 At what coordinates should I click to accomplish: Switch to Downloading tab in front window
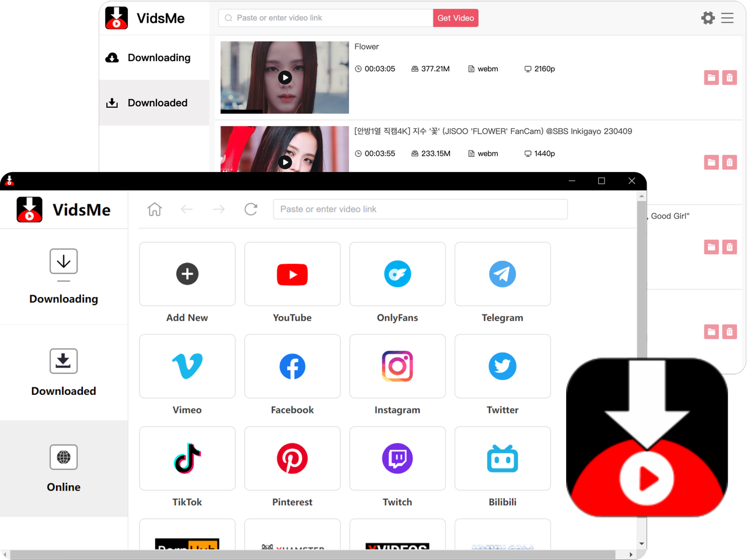(64, 277)
